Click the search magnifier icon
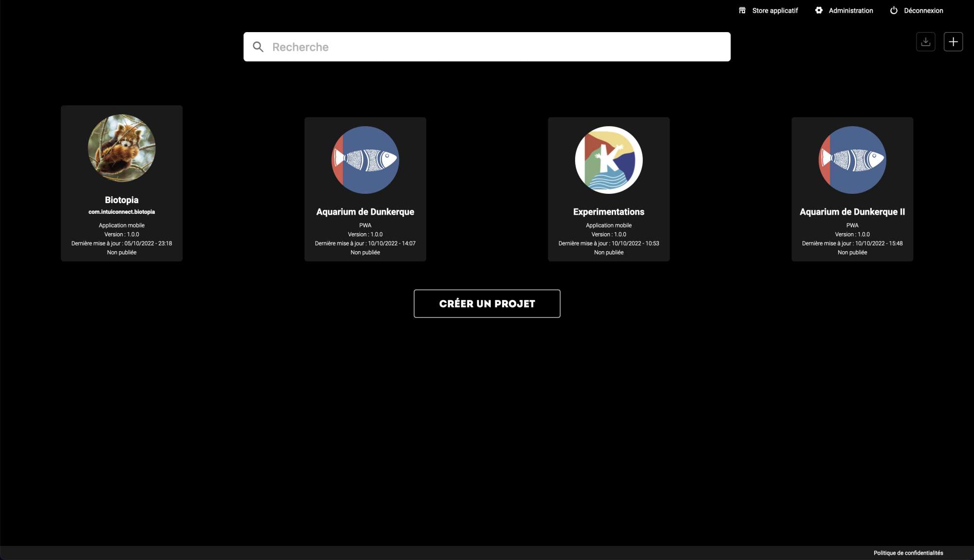The image size is (974, 560). 258,47
